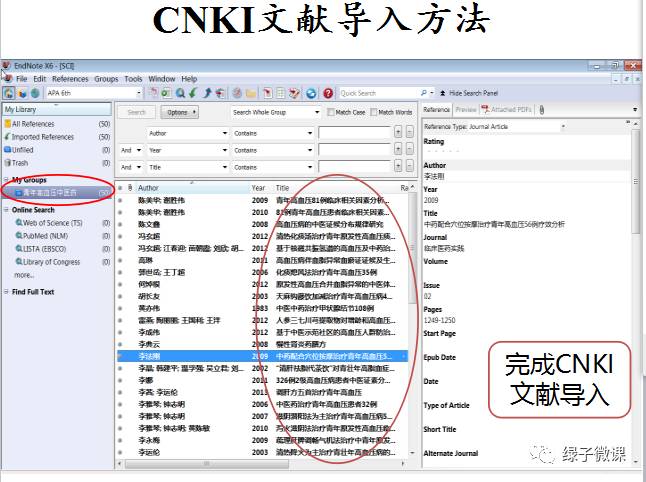Image resolution: width=646 pixels, height=482 pixels.
Task: Open the Edit menu
Action: (x=40, y=79)
